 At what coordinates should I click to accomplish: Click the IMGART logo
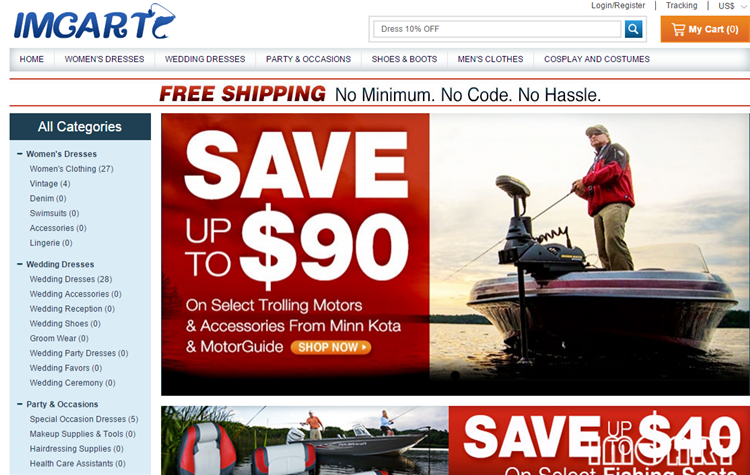point(94,22)
